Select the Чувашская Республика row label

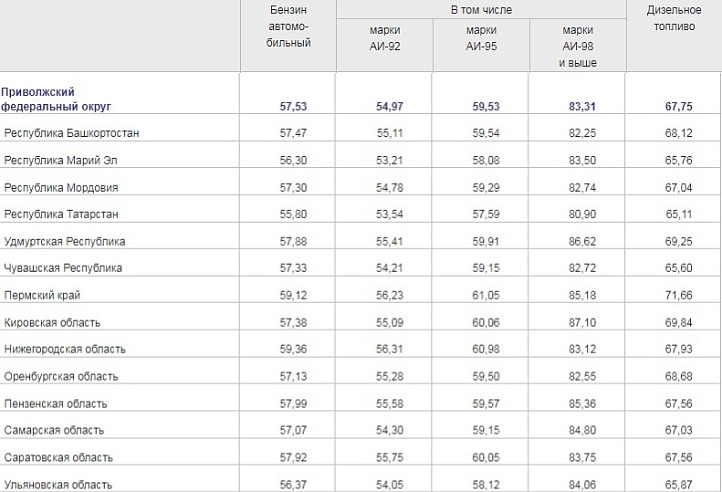[x=63, y=268]
